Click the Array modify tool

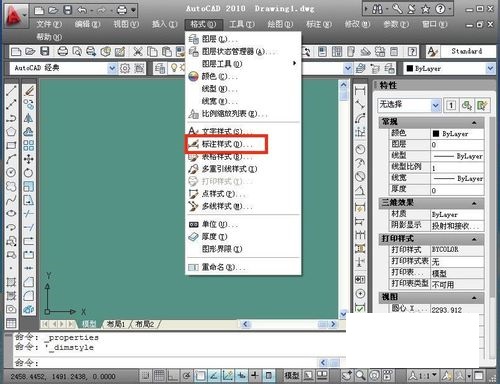point(29,145)
